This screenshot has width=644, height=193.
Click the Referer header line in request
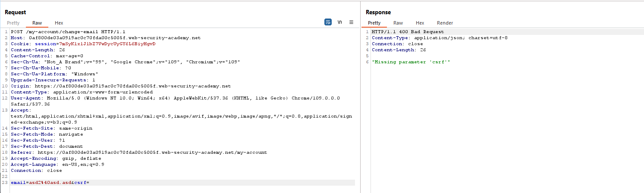pos(139,153)
